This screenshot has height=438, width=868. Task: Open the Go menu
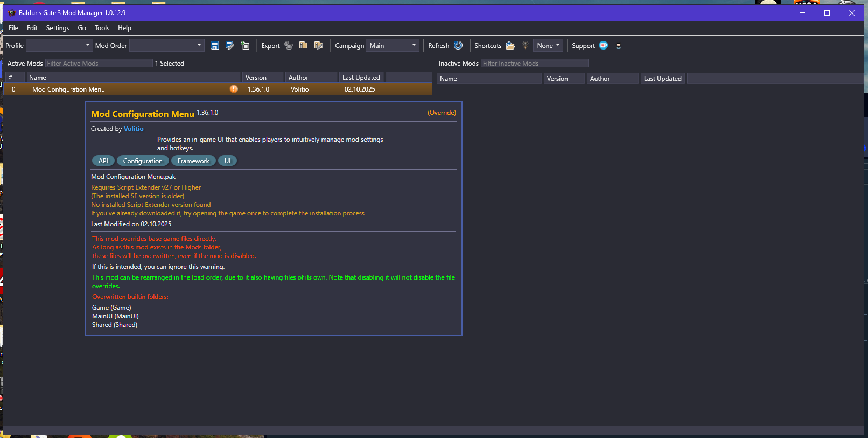tap(82, 28)
